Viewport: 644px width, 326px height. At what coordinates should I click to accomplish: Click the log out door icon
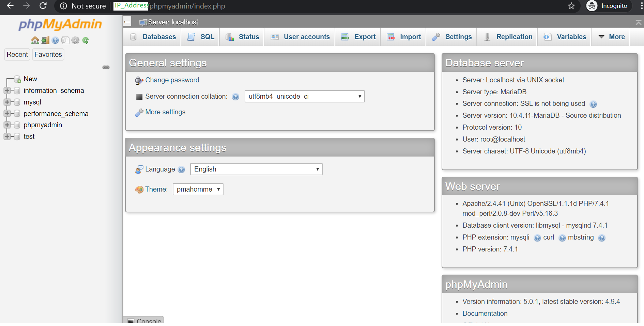coord(45,40)
